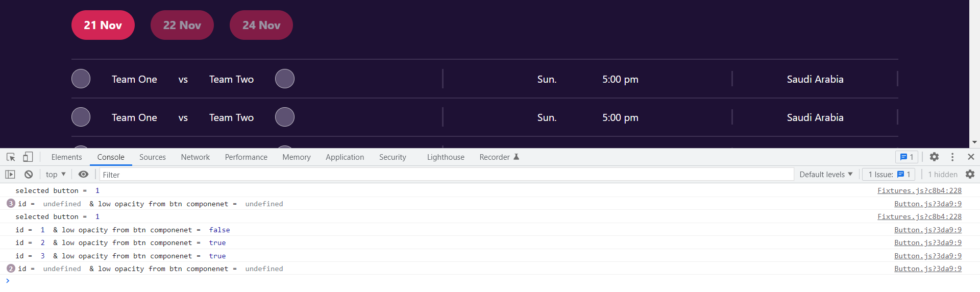Click the console prompt input line

(x=490, y=281)
